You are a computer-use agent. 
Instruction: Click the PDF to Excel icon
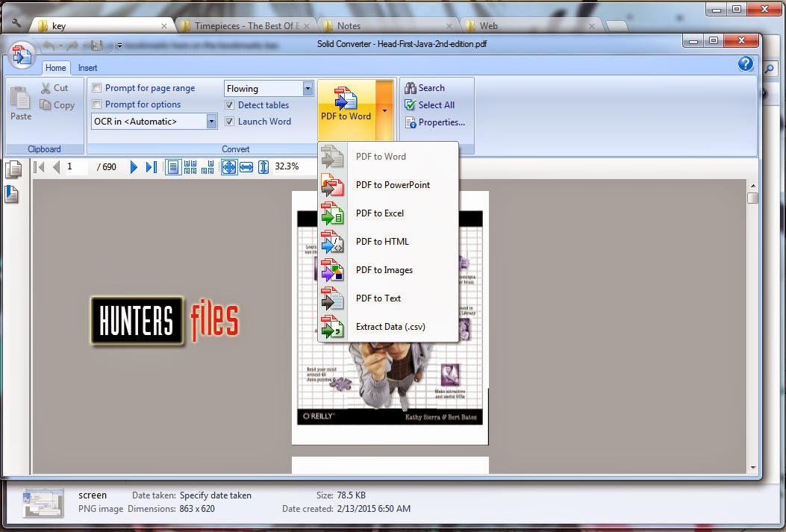click(332, 213)
